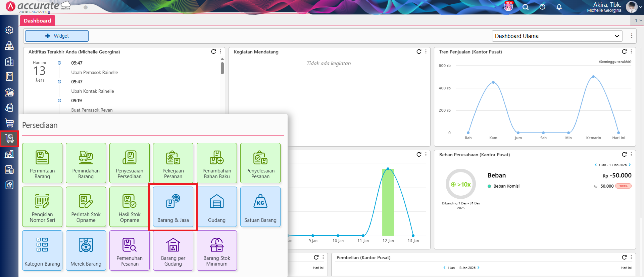644x277 pixels.
Task: Open Hasil Stok Opname tile
Action: pos(130,207)
